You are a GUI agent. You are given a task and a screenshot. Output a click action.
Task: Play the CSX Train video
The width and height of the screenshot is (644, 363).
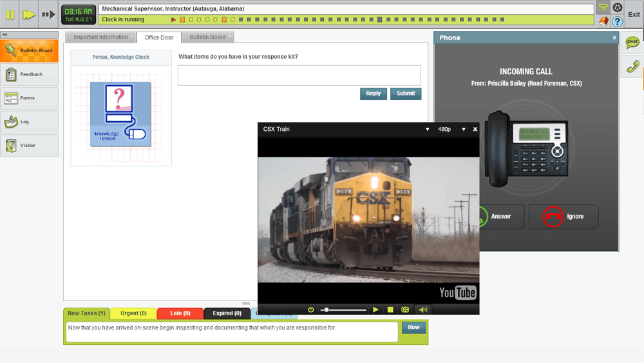click(x=375, y=309)
